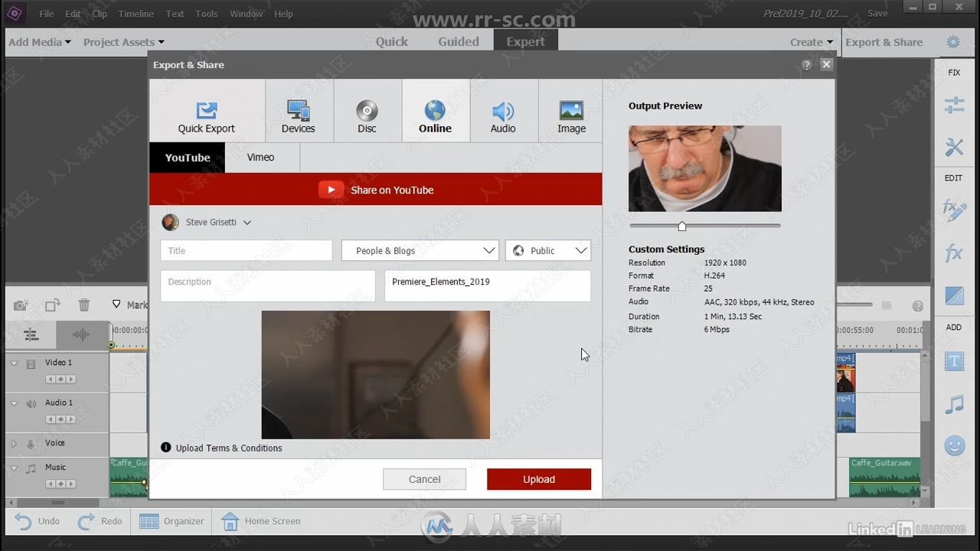The width and height of the screenshot is (980, 551).
Task: Open the Edit menu
Action: 73,14
